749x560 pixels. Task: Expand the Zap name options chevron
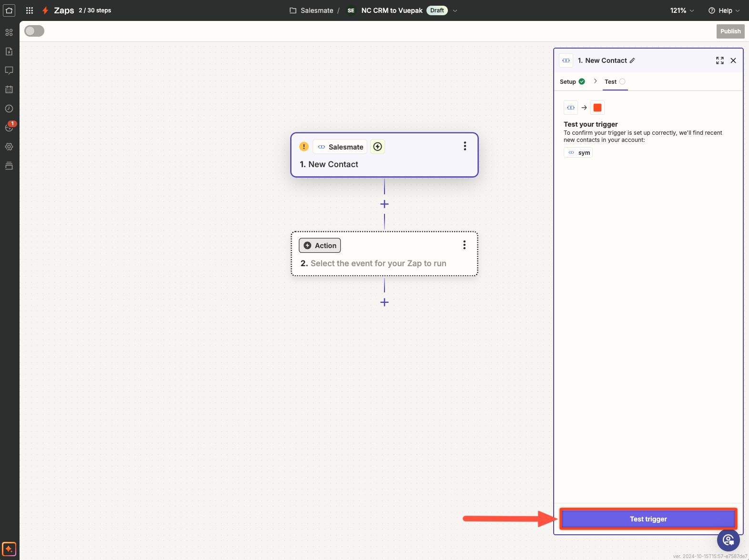point(455,10)
